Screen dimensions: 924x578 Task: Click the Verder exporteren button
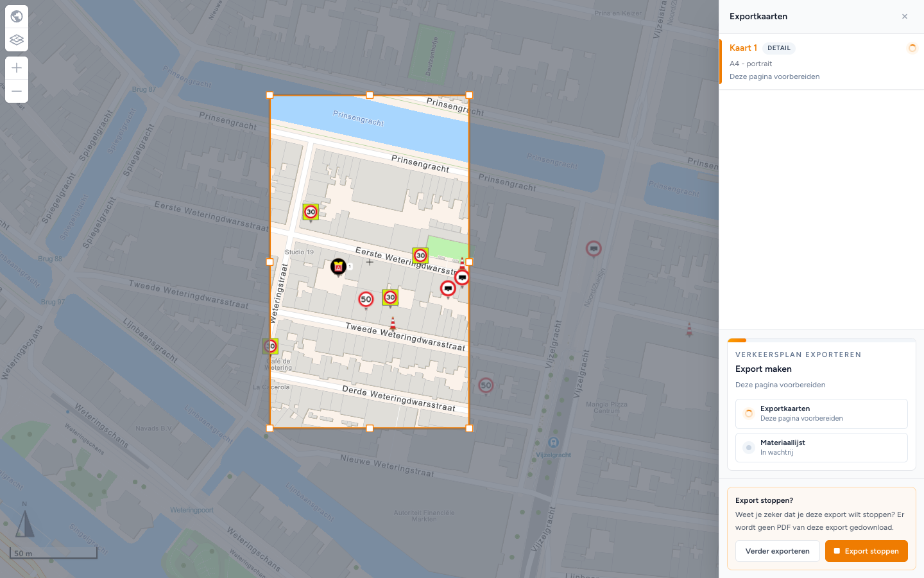point(777,551)
